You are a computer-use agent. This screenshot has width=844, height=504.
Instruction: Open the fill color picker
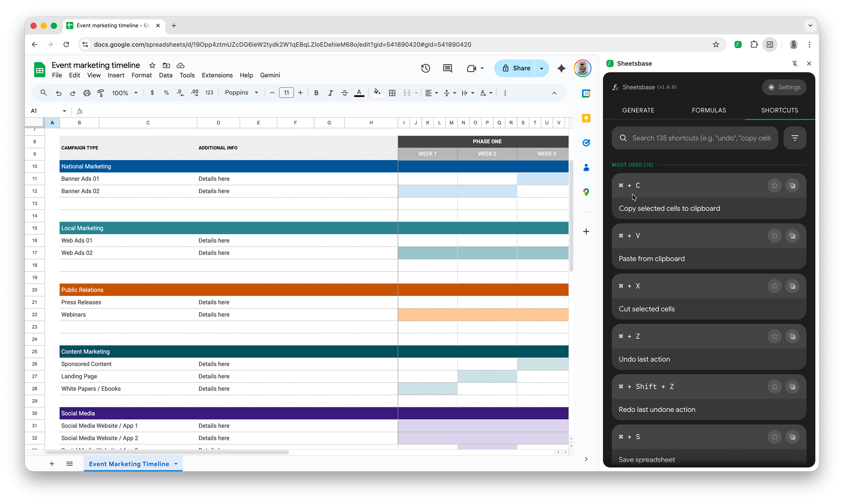377,92
